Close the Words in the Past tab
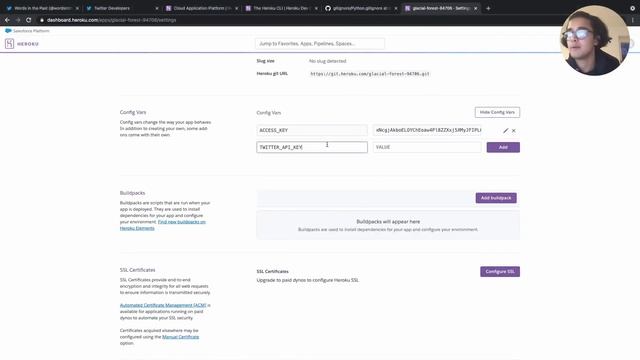 pyautogui.click(x=77, y=8)
